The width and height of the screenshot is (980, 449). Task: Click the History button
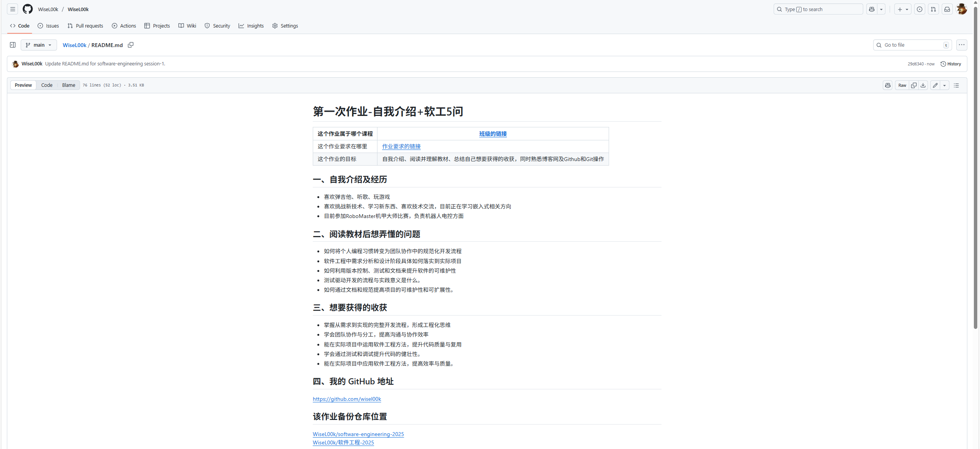pyautogui.click(x=951, y=64)
